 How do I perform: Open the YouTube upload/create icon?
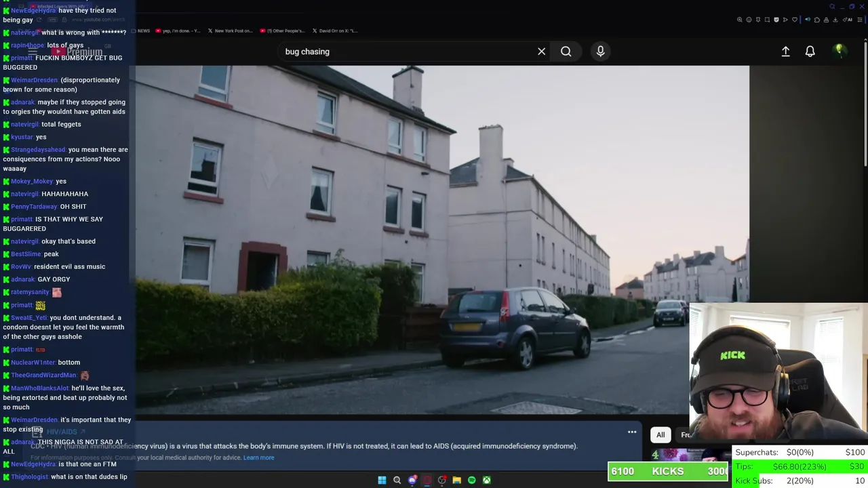tap(785, 52)
